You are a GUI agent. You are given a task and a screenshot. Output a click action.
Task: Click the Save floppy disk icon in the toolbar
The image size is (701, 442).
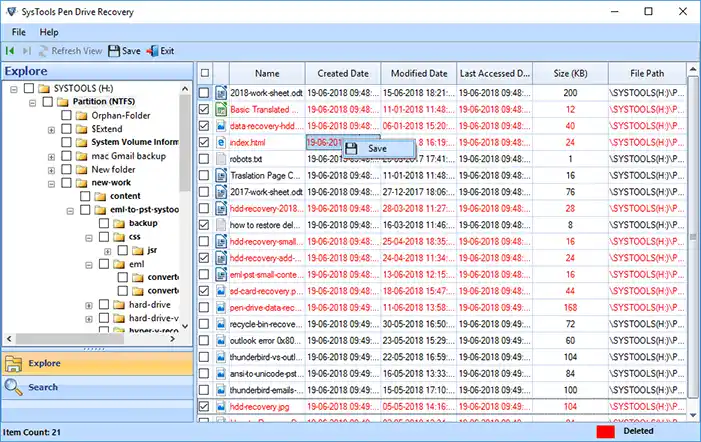pyautogui.click(x=114, y=51)
